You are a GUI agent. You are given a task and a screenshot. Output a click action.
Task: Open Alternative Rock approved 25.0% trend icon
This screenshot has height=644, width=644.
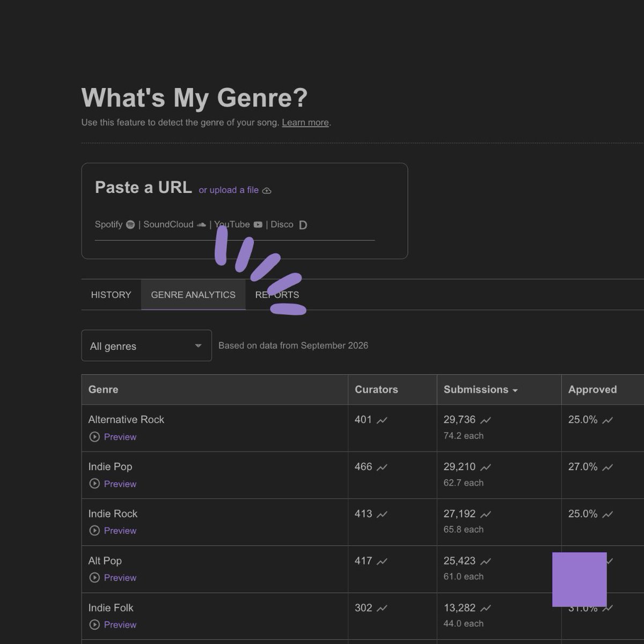(608, 420)
